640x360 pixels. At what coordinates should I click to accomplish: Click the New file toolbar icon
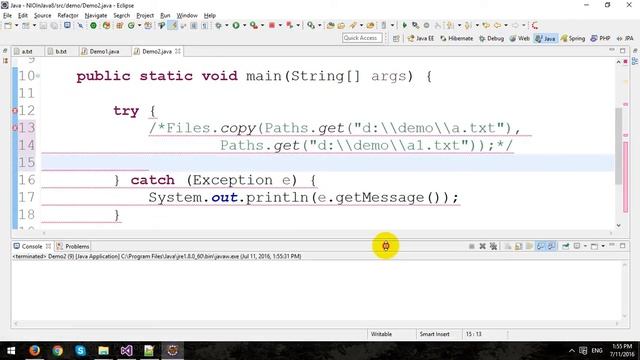pyautogui.click(x=8, y=25)
